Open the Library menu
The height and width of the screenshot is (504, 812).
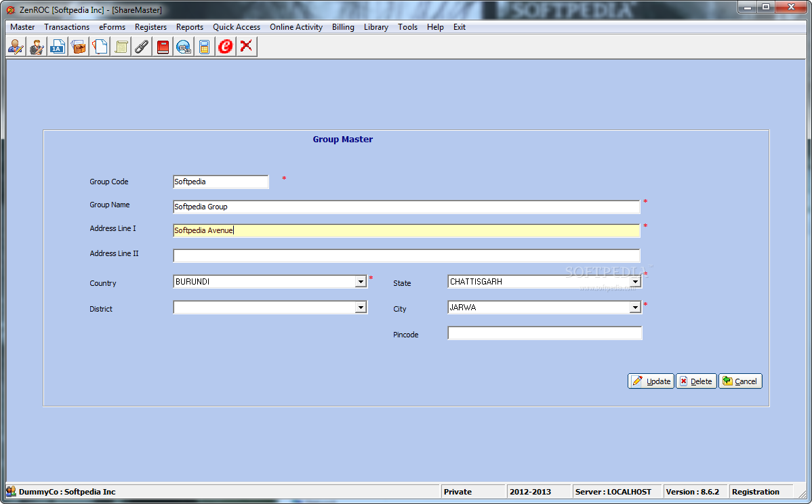(x=376, y=27)
